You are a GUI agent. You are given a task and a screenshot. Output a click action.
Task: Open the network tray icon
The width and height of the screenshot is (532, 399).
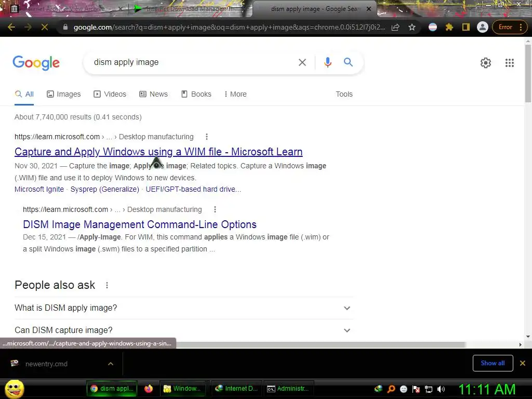[x=429, y=389]
